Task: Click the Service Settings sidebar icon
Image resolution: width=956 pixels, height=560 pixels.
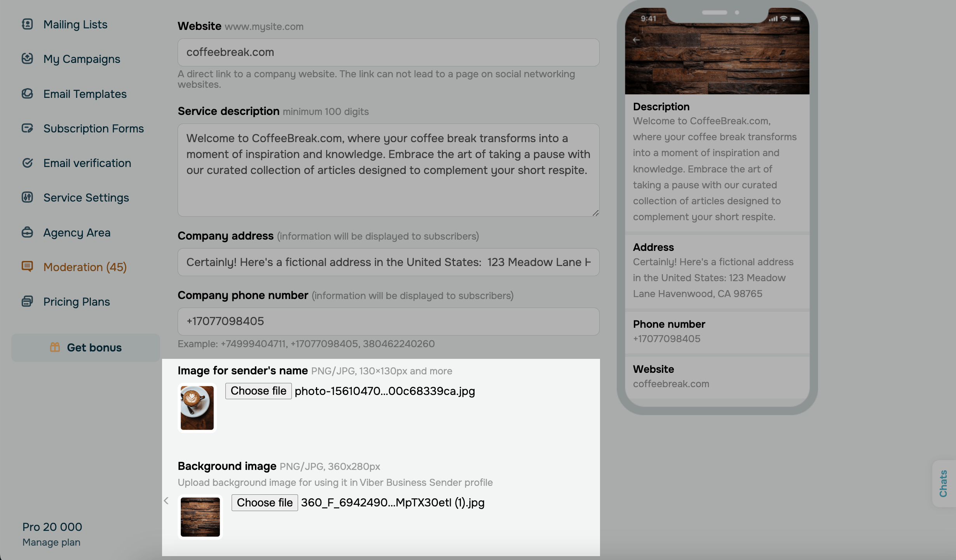Action: click(x=27, y=197)
